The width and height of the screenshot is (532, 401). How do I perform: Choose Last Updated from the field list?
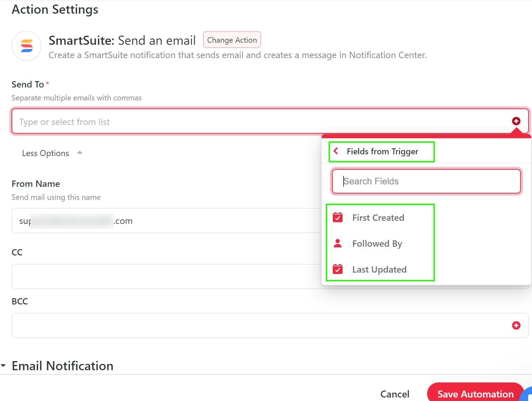tap(379, 269)
